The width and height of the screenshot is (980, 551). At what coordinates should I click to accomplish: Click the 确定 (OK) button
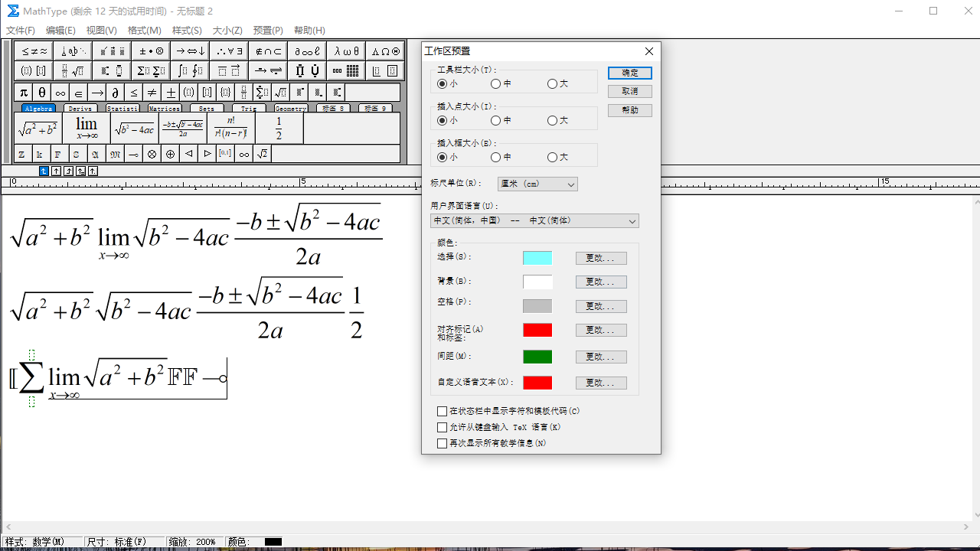point(630,73)
